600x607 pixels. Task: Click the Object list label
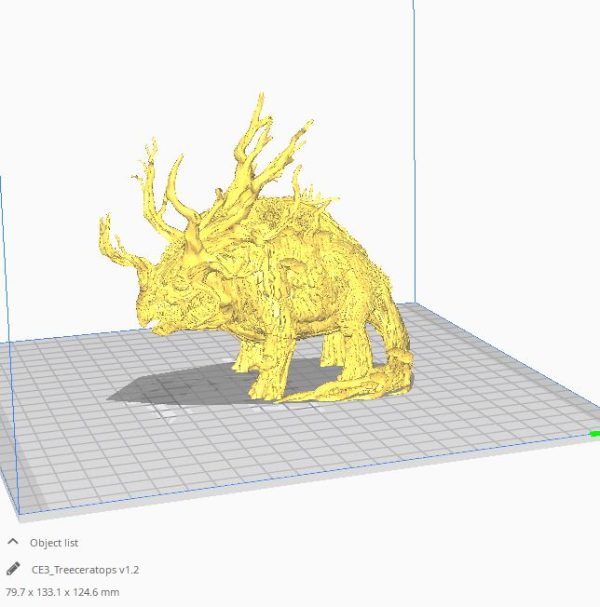point(53,541)
